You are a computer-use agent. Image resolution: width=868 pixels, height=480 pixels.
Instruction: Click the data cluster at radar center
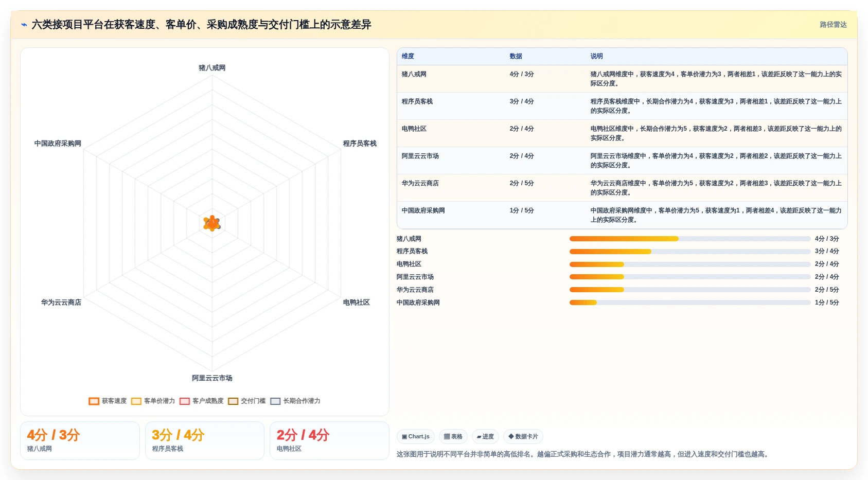point(212,223)
